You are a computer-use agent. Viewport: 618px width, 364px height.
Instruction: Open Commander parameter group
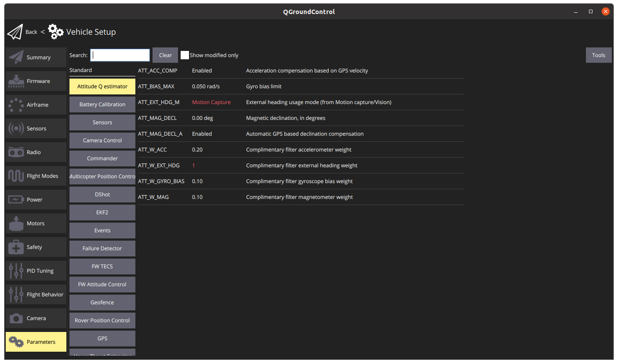point(102,159)
